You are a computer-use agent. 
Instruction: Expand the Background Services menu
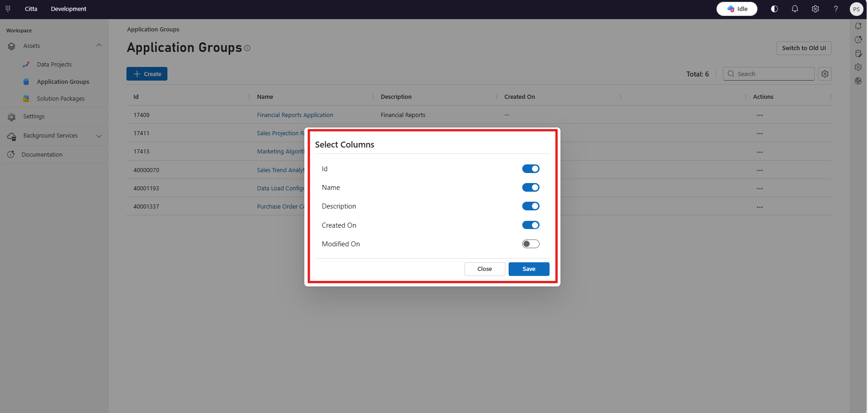(99, 136)
